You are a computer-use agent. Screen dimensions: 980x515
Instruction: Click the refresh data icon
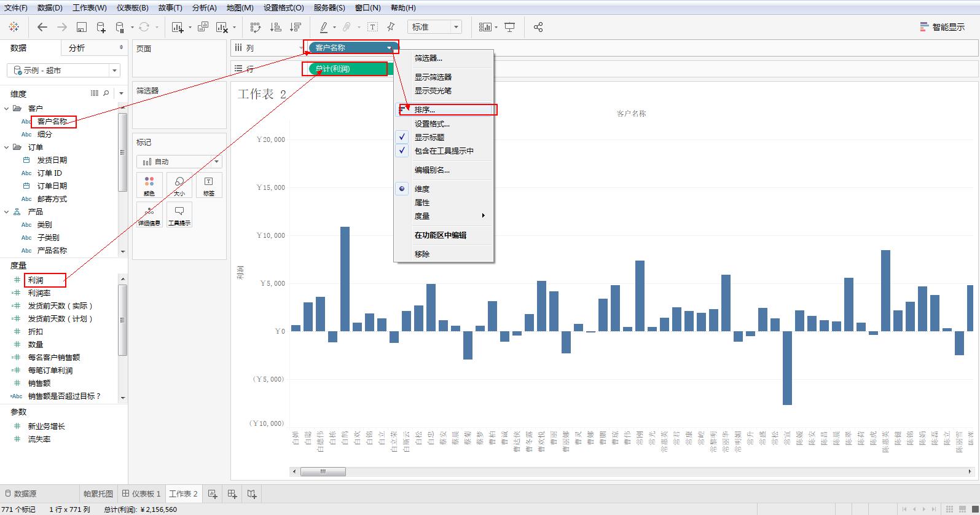point(144,27)
